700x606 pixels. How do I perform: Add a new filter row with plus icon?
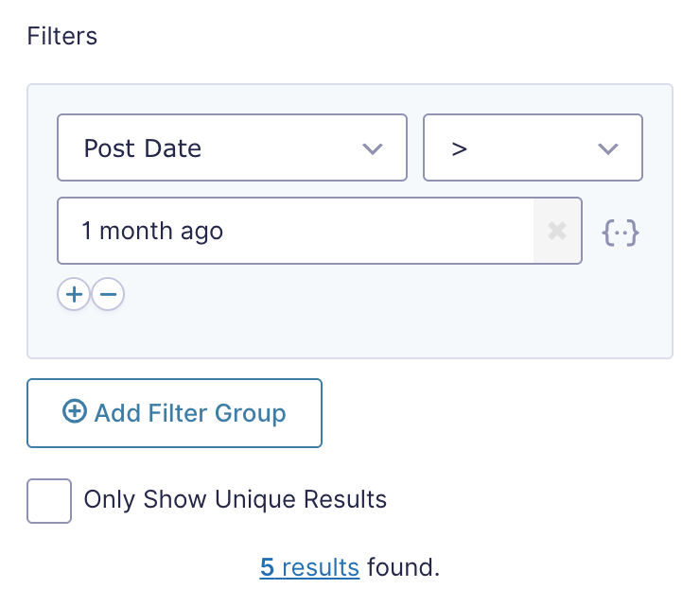(x=74, y=294)
